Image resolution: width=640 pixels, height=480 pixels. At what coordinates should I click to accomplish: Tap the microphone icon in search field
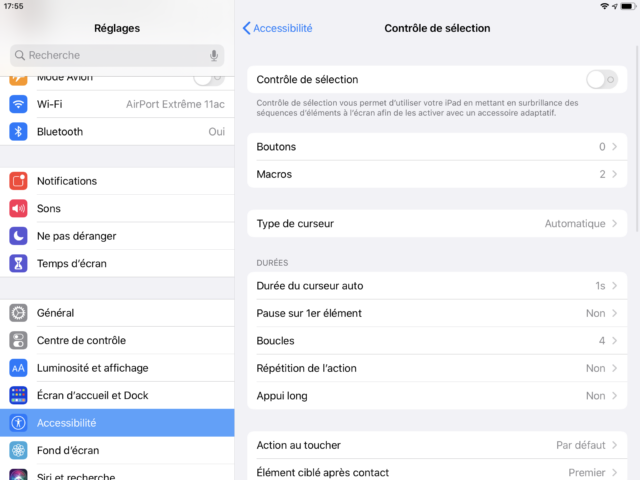[x=213, y=55]
